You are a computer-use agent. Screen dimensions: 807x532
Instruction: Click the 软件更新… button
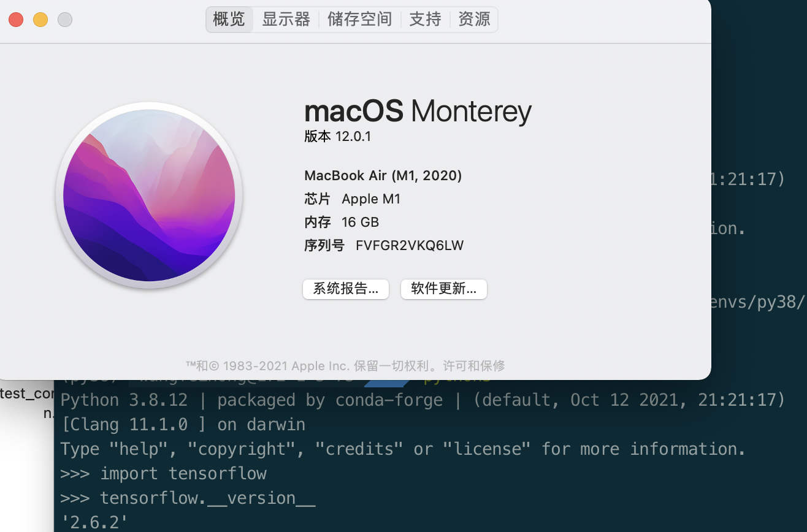(x=443, y=289)
